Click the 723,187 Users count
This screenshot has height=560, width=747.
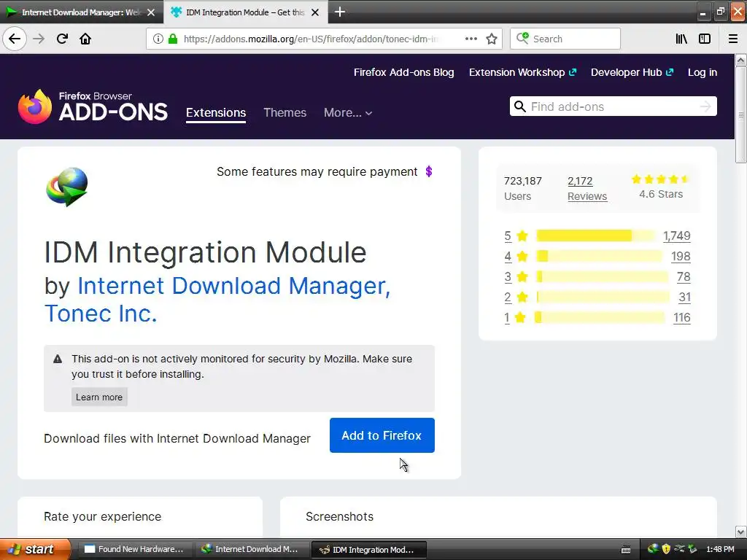[522, 188]
